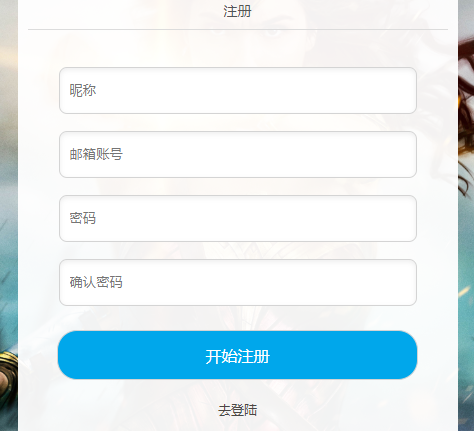
Task: Open the login page via 去登陆
Action: [237, 410]
